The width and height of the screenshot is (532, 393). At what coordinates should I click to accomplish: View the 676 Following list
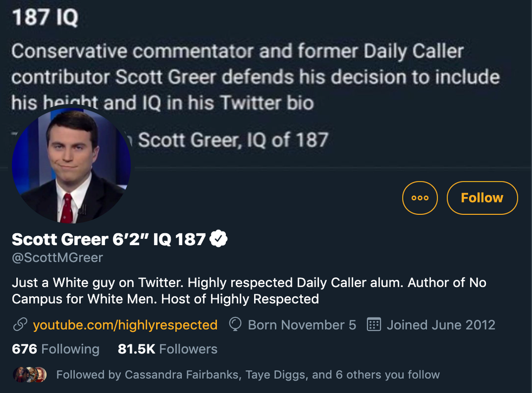click(x=56, y=349)
